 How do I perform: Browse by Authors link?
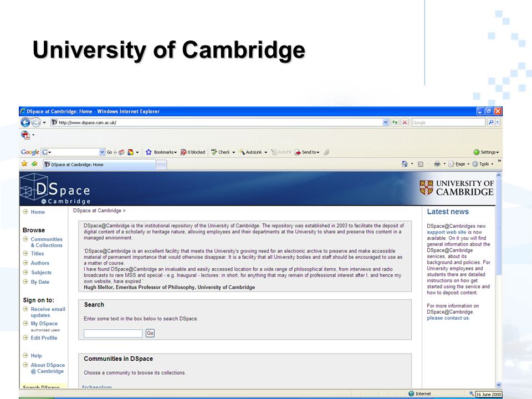click(x=40, y=263)
